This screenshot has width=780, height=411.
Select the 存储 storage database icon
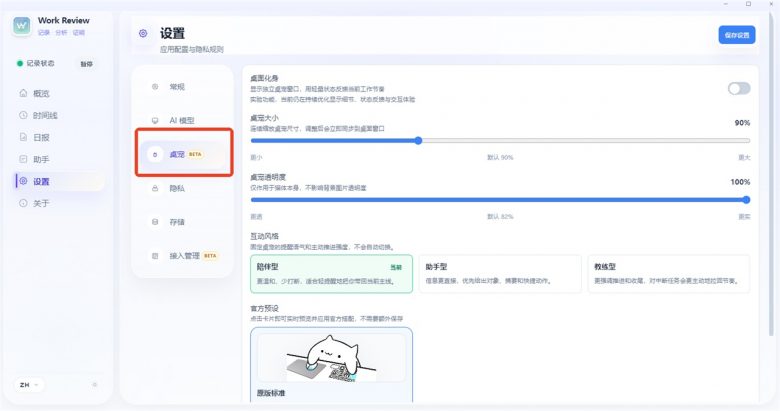[155, 222]
